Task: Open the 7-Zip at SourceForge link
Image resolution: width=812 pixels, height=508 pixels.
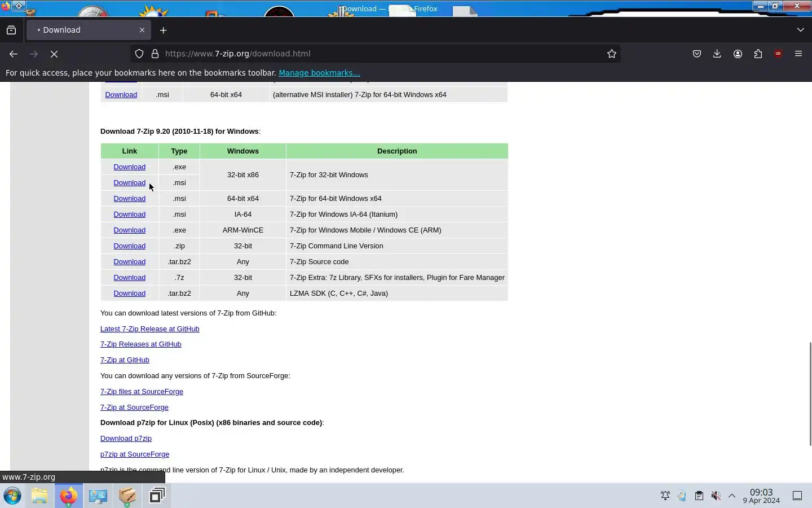Action: pos(134,407)
